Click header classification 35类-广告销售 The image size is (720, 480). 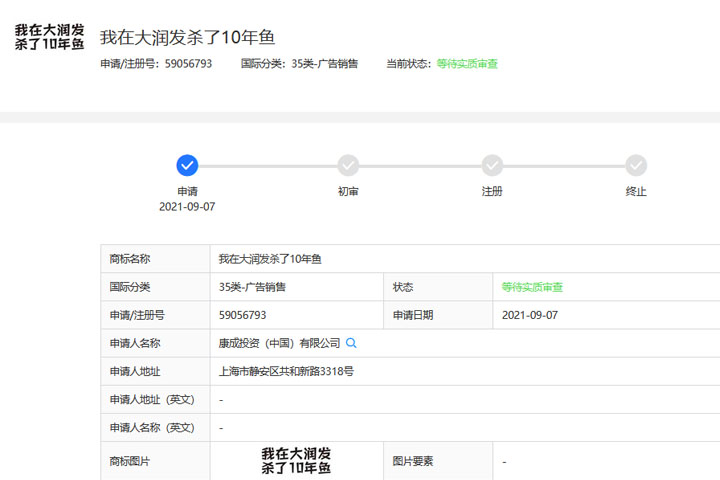point(325,64)
